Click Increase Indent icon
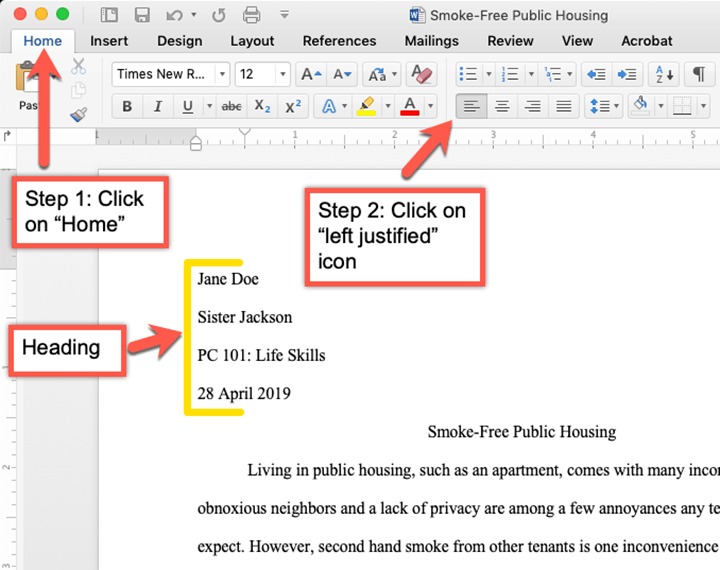This screenshot has width=720, height=570. [627, 74]
